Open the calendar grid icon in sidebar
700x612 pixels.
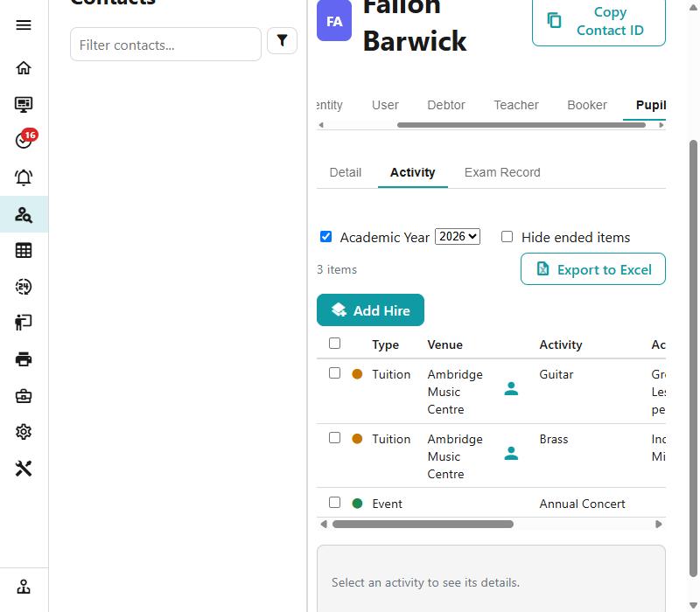point(24,250)
